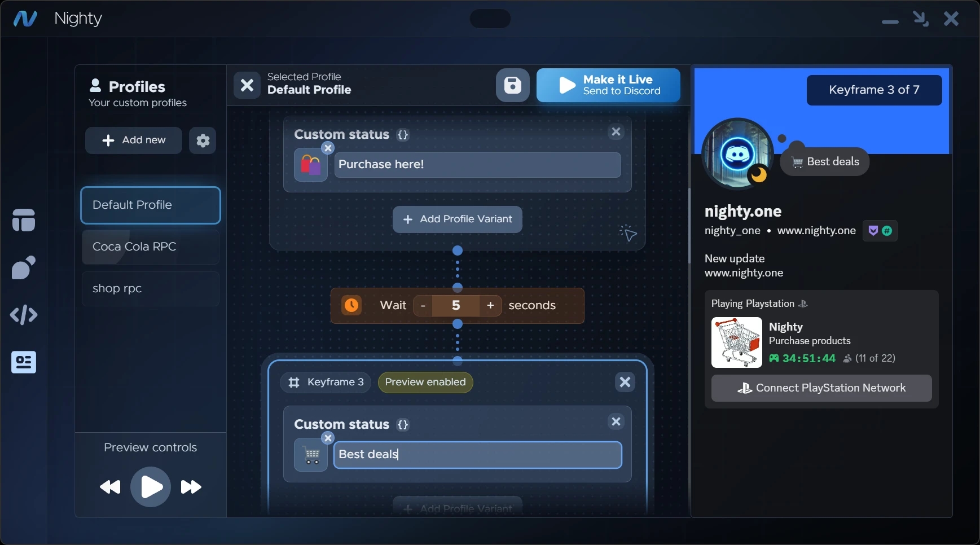980x545 pixels.
Task: Select shop rpc profile
Action: point(151,289)
